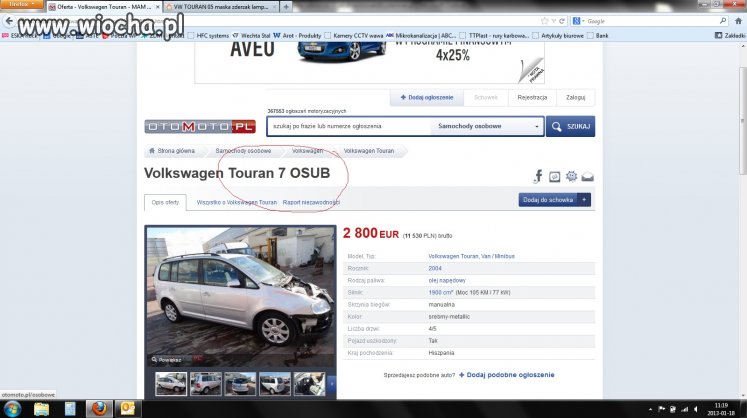
Task: Click the Rejestracja link
Action: (532, 97)
